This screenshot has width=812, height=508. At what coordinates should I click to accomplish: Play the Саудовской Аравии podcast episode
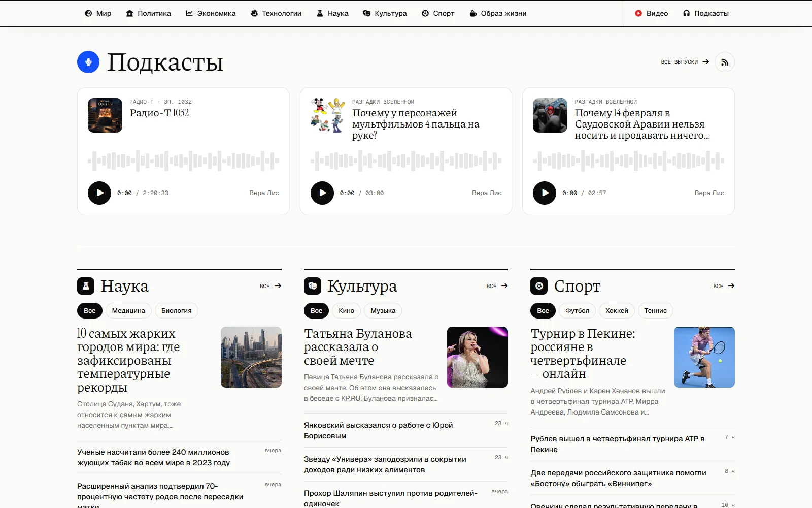[545, 193]
